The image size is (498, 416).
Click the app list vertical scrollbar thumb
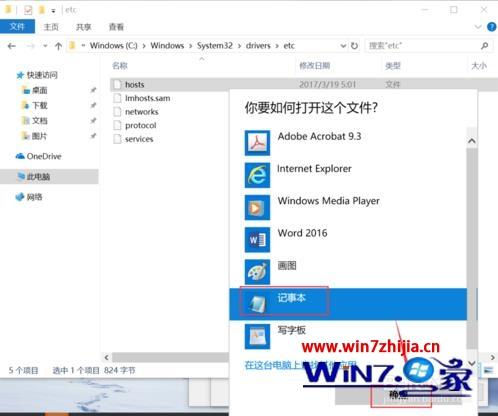(472, 248)
